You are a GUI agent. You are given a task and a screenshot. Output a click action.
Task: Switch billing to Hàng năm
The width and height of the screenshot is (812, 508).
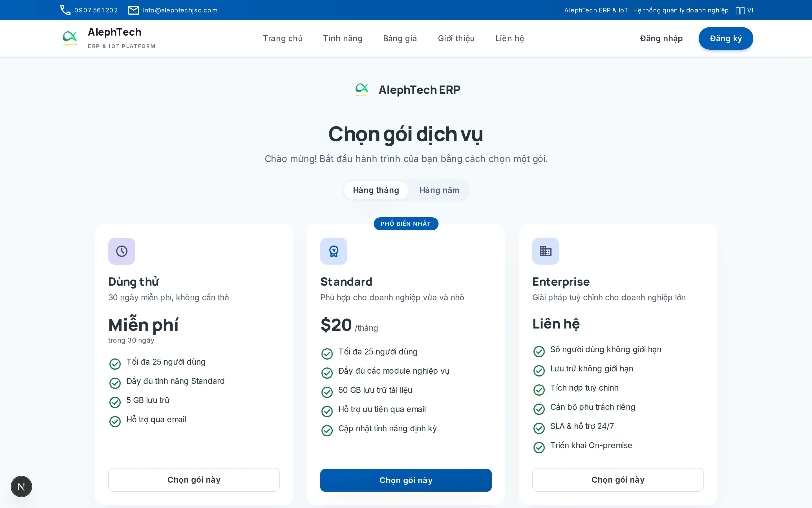(439, 190)
